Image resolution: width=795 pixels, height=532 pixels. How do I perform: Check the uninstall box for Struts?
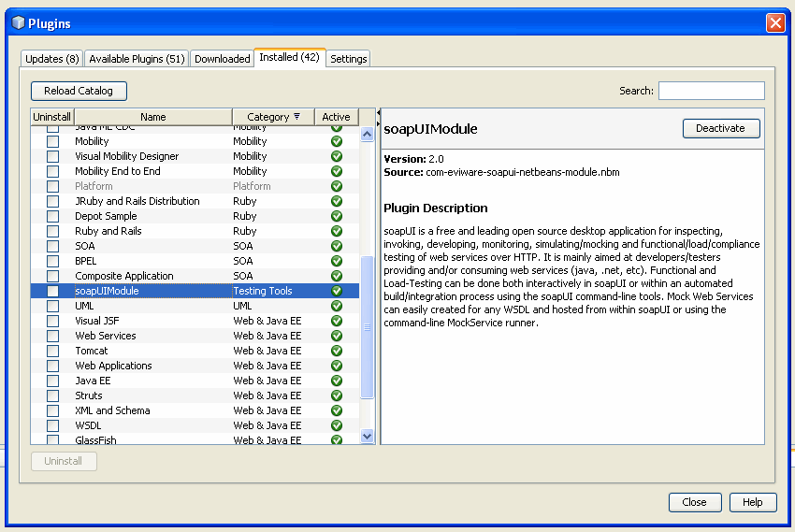click(x=52, y=395)
